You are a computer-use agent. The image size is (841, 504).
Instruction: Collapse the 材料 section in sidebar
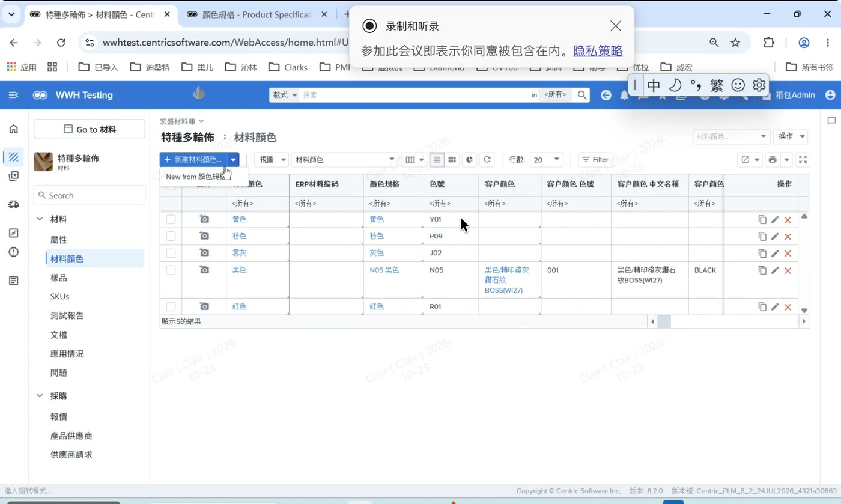pyautogui.click(x=40, y=219)
